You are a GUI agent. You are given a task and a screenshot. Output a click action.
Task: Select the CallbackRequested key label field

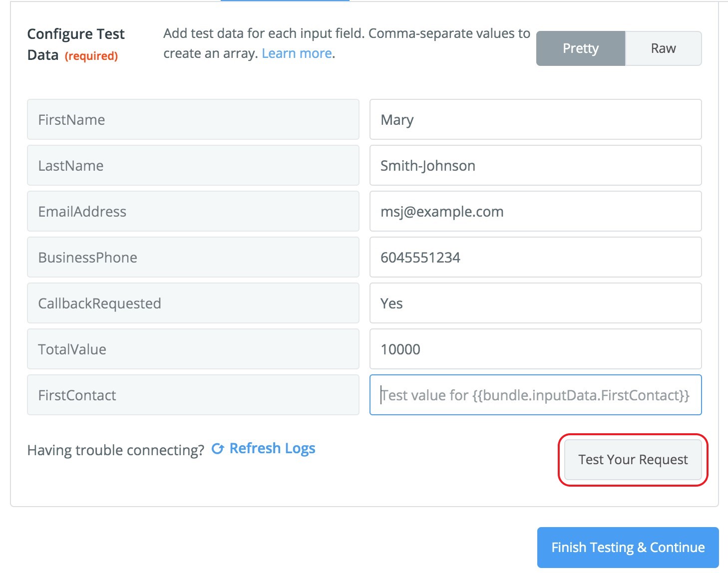tap(193, 303)
